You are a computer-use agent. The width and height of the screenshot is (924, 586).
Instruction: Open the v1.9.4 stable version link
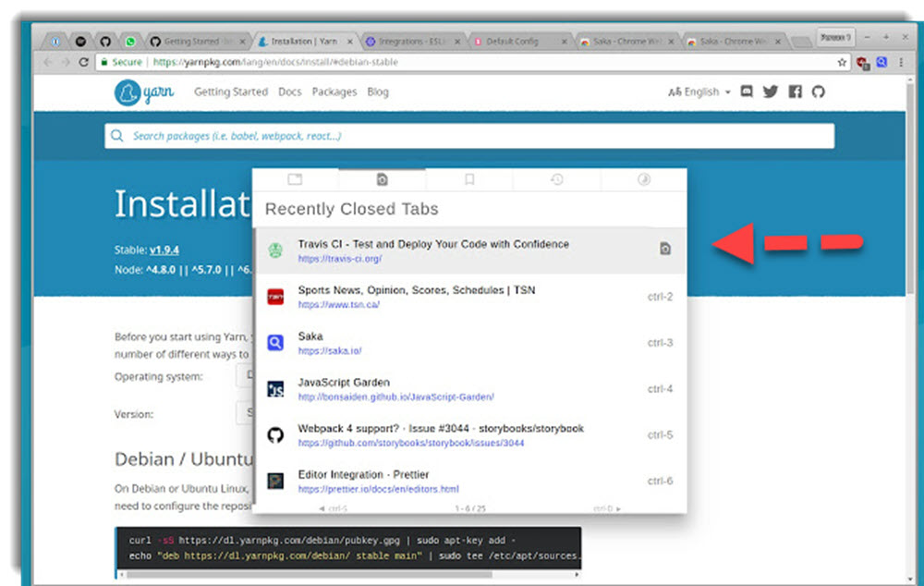tap(164, 250)
